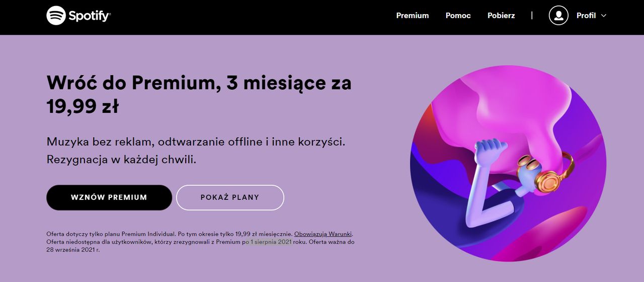Click the POKAŻ PLANY button
Image resolution: width=644 pixels, height=282 pixels.
(x=230, y=197)
